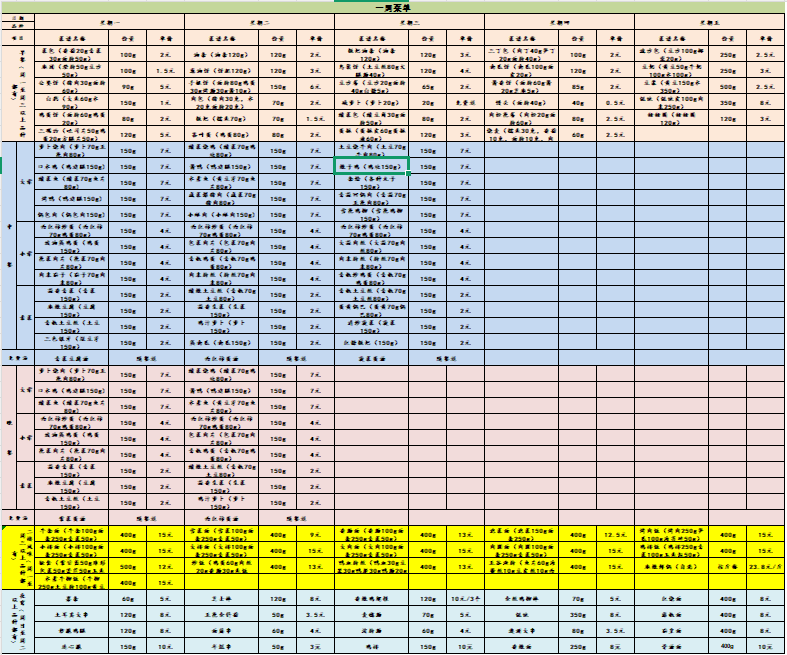Click the 8元 price cell in 星期五 breakfast
Screen dimensions: 787x655
765,102
